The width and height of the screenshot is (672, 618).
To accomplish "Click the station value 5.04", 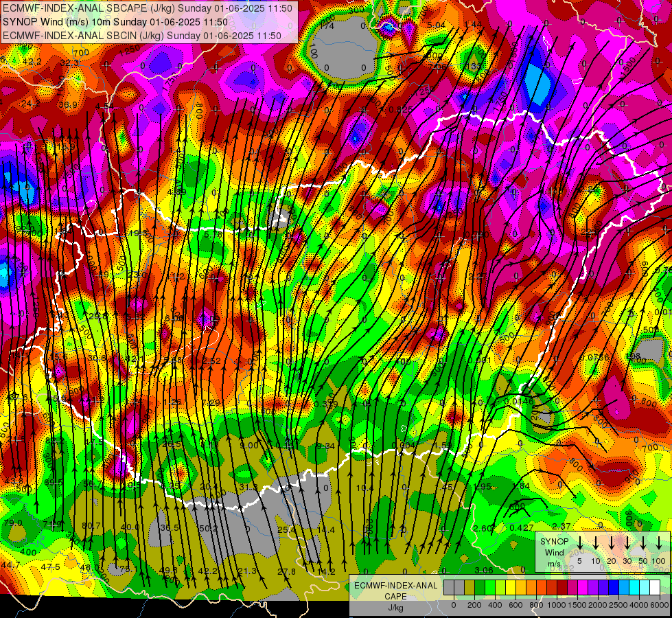I will coord(437,25).
